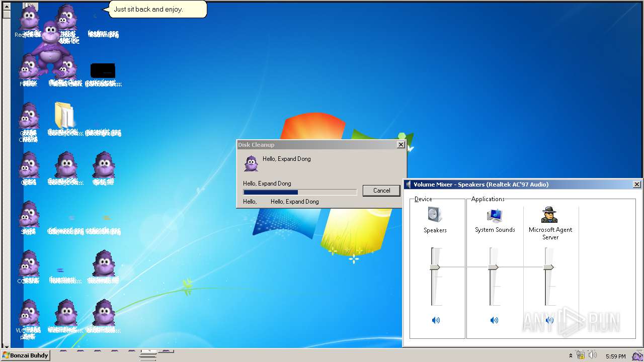Click the Disk Cleanup progress bar

300,192
